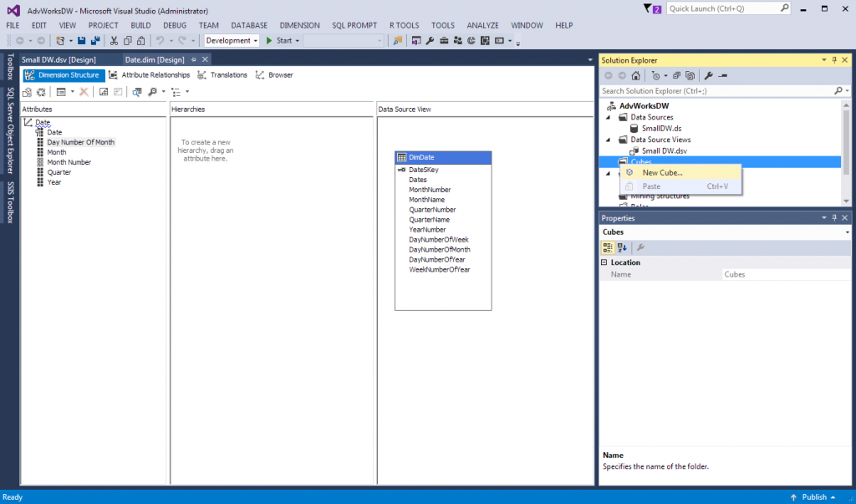
Task: Select the WeekNumberOfYear column in DimDate
Action: tap(440, 270)
